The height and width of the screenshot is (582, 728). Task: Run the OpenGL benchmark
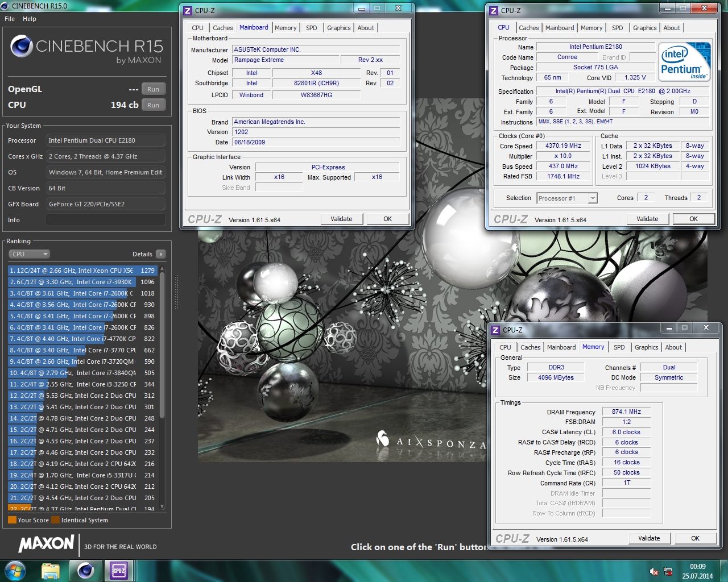154,89
